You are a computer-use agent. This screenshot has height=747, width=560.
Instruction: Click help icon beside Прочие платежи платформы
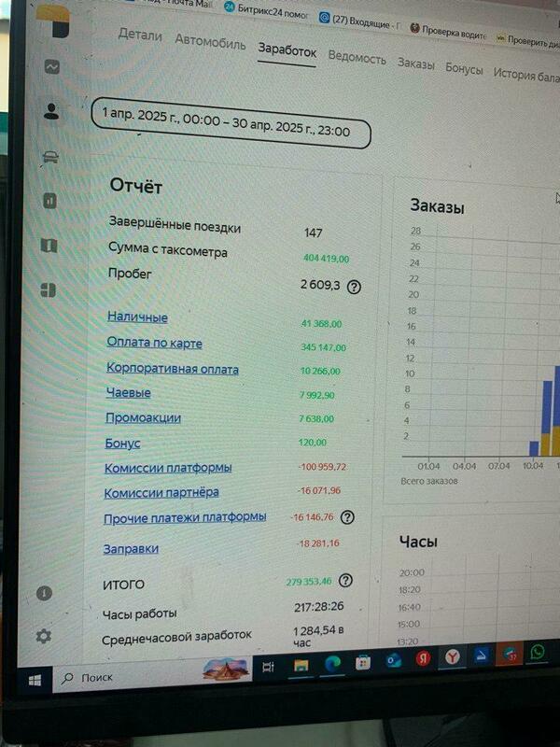[x=347, y=517]
